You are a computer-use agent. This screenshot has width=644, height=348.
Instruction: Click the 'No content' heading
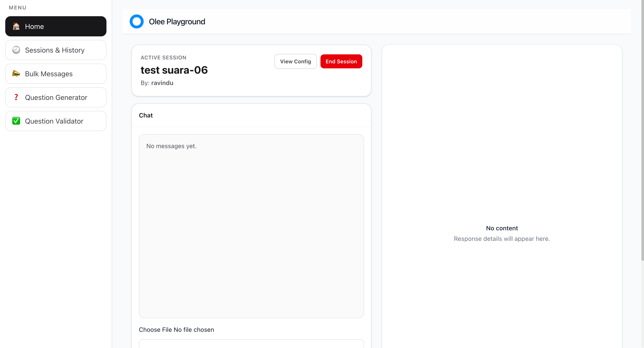(x=502, y=228)
